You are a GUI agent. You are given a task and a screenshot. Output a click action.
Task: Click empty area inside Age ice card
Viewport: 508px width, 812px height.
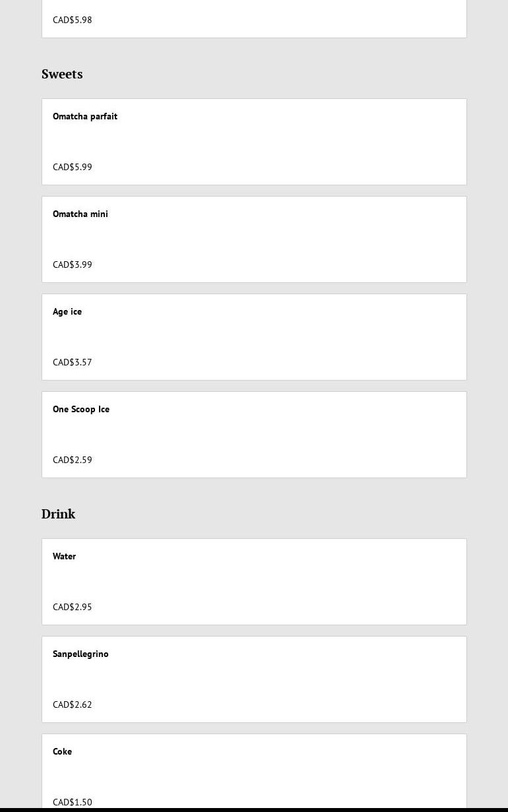(297, 337)
